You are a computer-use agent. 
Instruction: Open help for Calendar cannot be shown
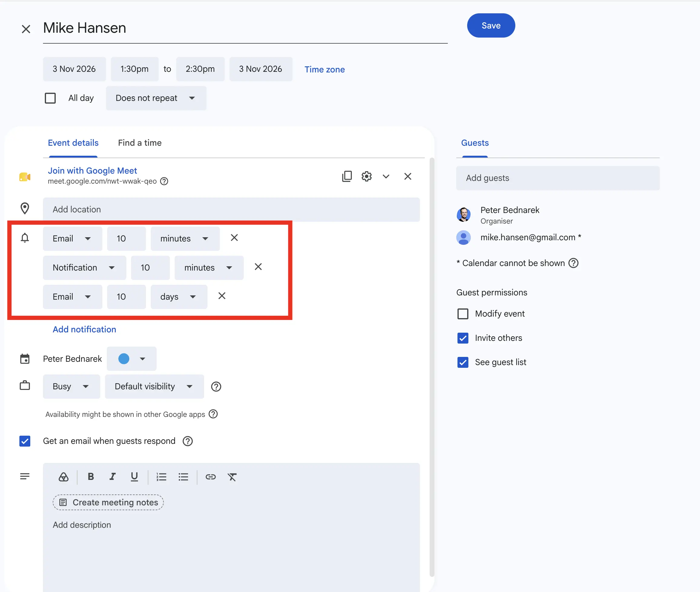click(x=573, y=263)
